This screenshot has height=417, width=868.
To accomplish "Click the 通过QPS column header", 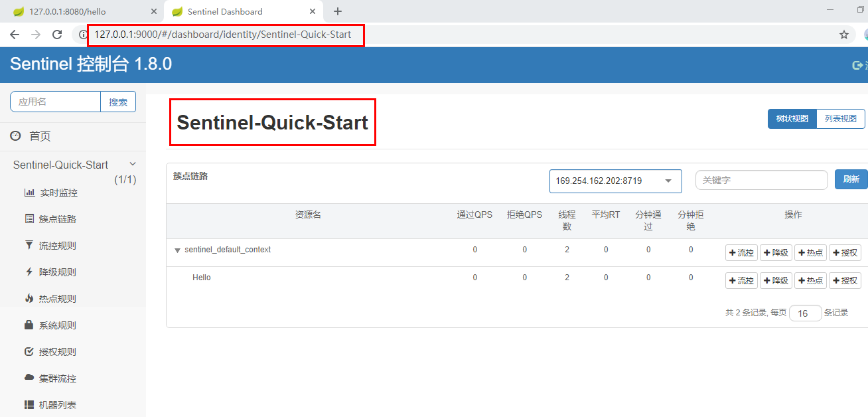I will tap(474, 215).
